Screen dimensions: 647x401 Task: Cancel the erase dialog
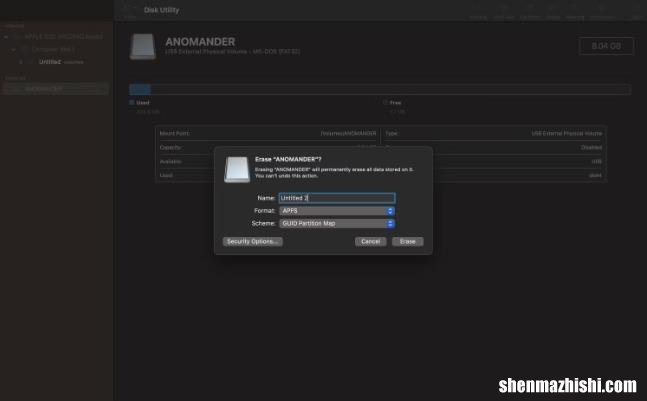click(x=371, y=241)
